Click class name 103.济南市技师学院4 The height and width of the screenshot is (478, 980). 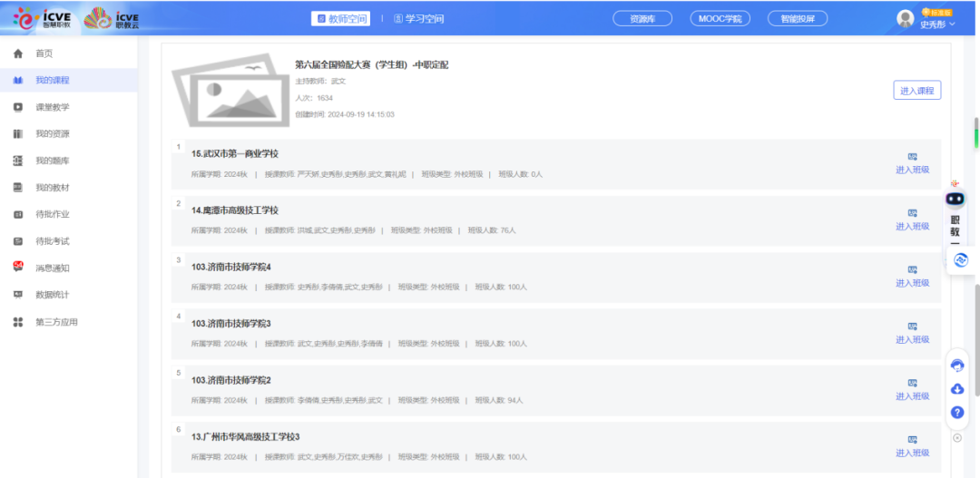tap(231, 267)
